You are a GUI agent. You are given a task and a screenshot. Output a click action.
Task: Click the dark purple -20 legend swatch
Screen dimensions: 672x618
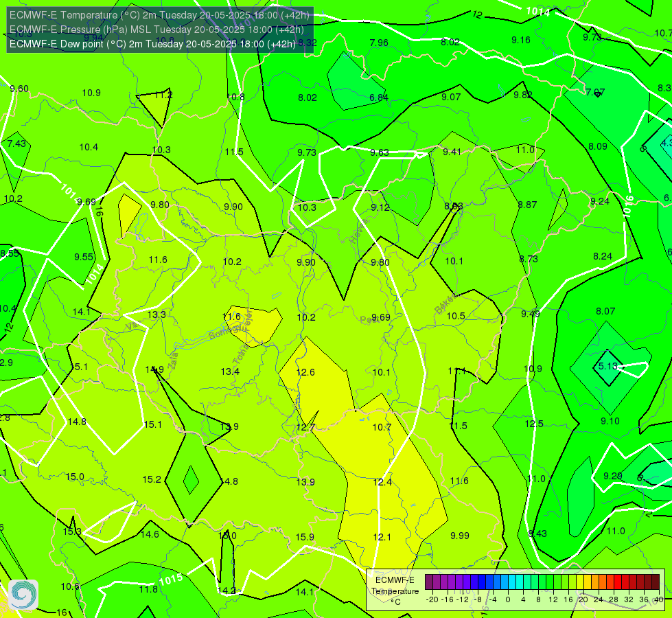(x=429, y=582)
